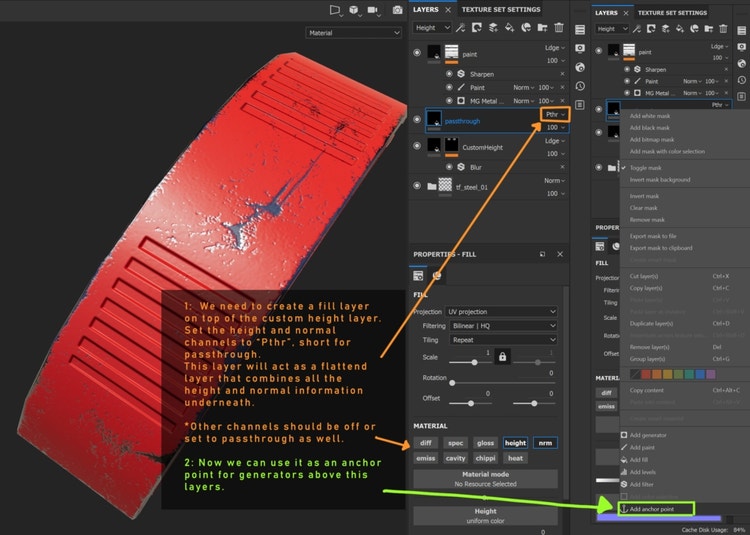Click the Material mode resource button

[x=485, y=479]
